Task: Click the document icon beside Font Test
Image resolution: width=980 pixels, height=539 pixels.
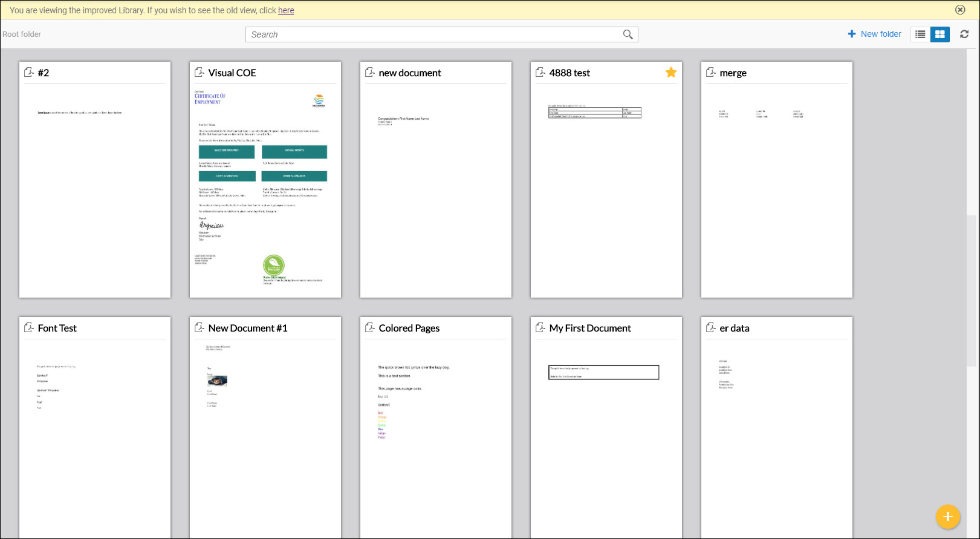Action: click(29, 328)
